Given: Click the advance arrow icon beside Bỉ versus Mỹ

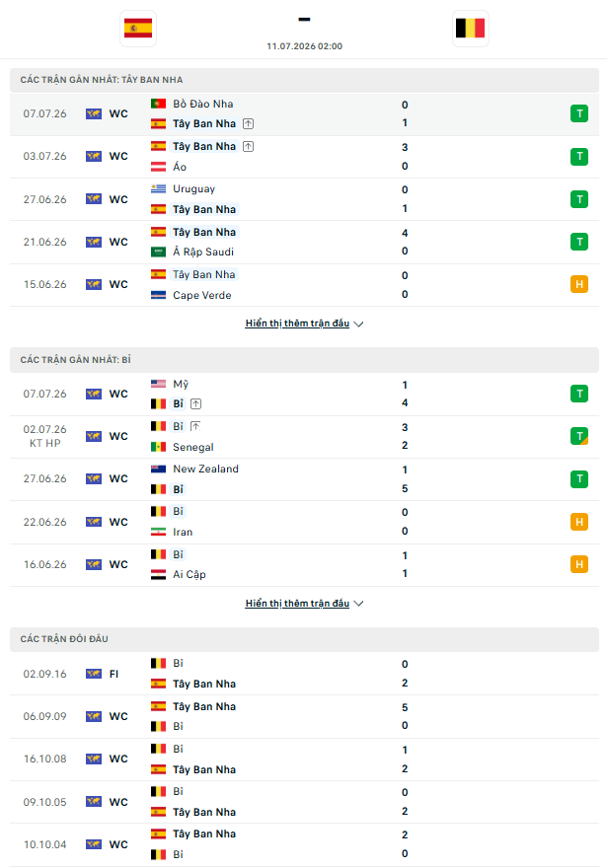Looking at the screenshot, I should pyautogui.click(x=195, y=404).
